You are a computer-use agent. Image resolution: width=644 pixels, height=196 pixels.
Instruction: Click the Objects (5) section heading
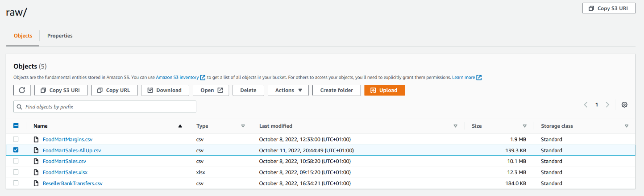tap(30, 66)
